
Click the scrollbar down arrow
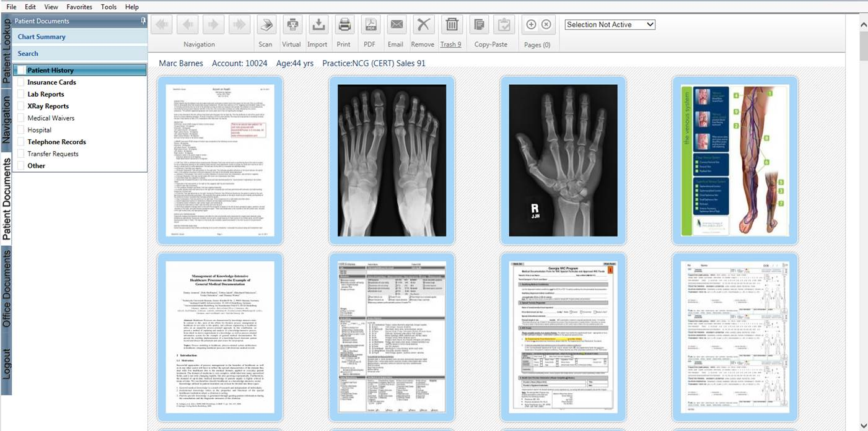click(864, 425)
